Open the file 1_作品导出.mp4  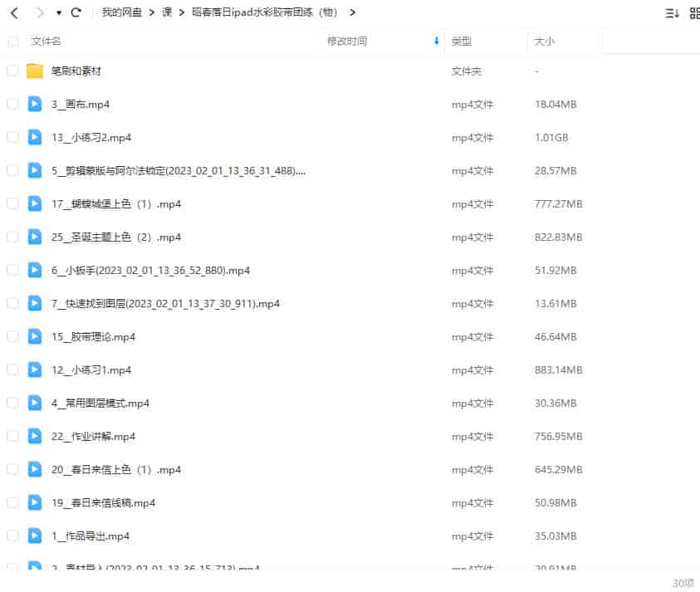pyautogui.click(x=91, y=536)
